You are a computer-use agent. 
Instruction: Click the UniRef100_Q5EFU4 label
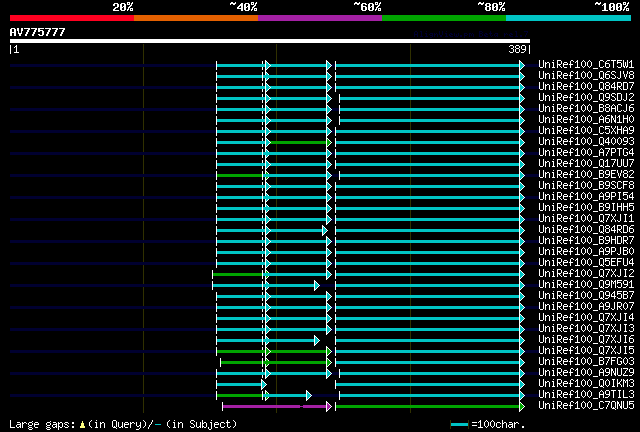coord(586,263)
